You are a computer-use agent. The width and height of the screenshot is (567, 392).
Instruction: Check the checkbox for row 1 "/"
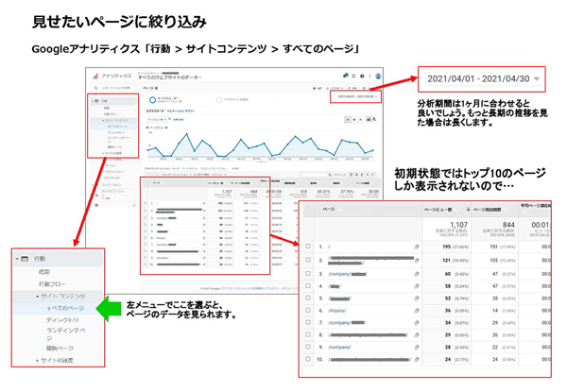pos(308,246)
